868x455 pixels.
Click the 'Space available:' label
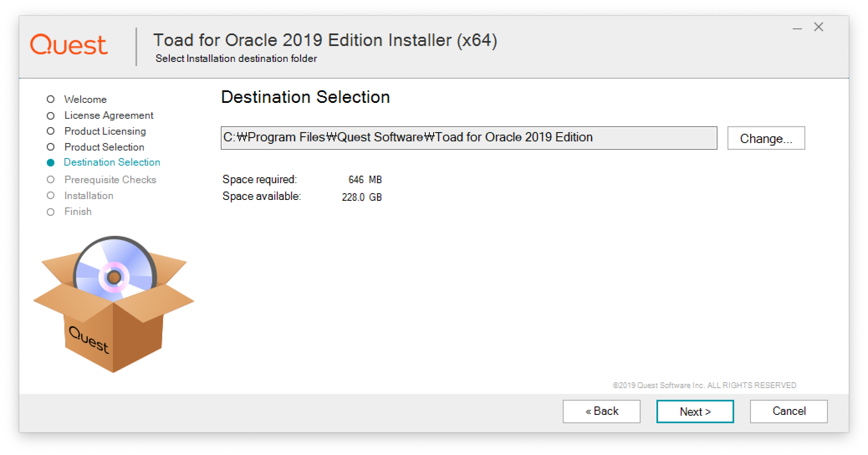pyautogui.click(x=262, y=196)
